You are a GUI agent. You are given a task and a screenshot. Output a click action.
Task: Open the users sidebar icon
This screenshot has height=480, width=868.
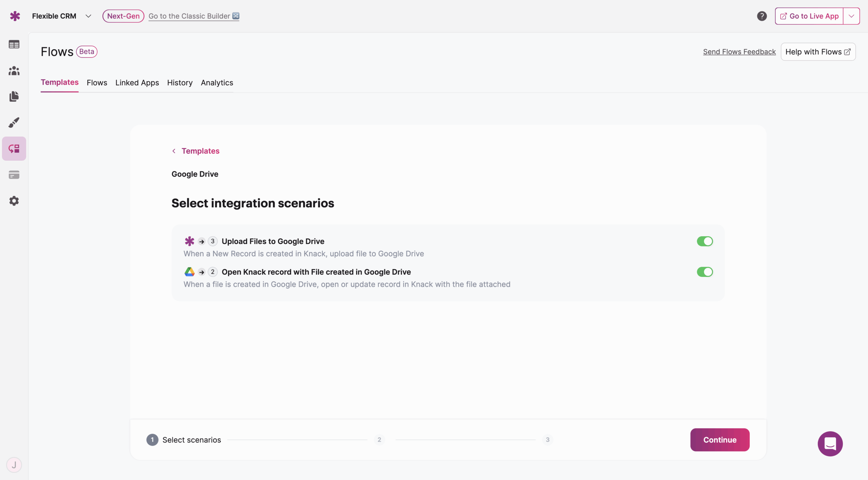pyautogui.click(x=14, y=71)
